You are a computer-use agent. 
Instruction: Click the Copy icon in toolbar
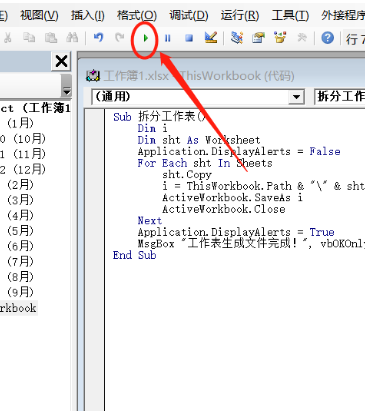[x=29, y=38]
